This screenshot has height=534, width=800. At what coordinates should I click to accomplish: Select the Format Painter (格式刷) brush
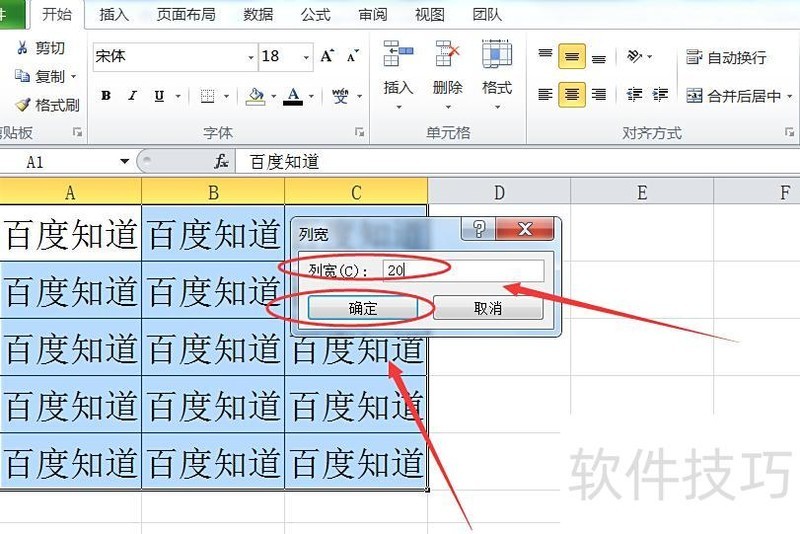(x=23, y=105)
